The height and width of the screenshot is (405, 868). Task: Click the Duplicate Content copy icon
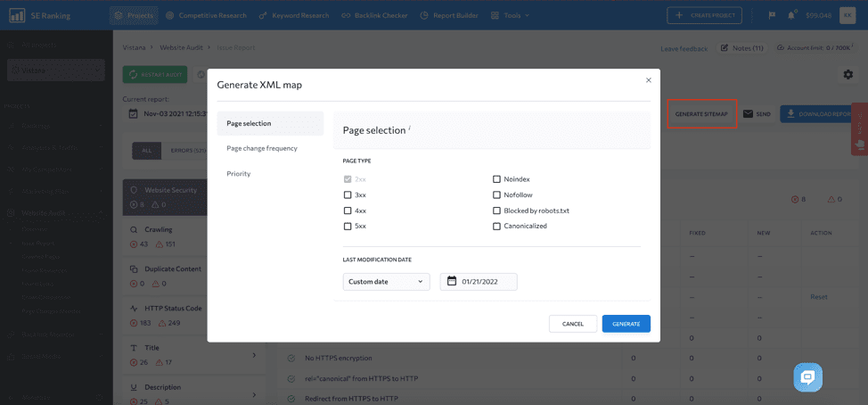134,269
